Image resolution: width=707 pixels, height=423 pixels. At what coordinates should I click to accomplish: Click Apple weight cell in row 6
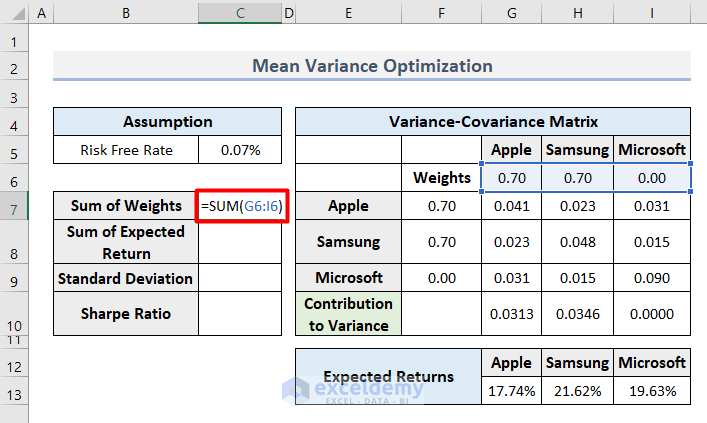[511, 177]
